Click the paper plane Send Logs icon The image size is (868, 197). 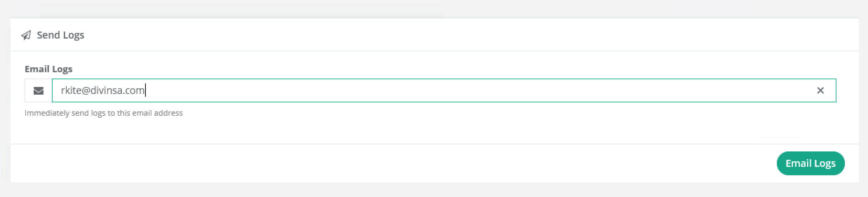[26, 35]
